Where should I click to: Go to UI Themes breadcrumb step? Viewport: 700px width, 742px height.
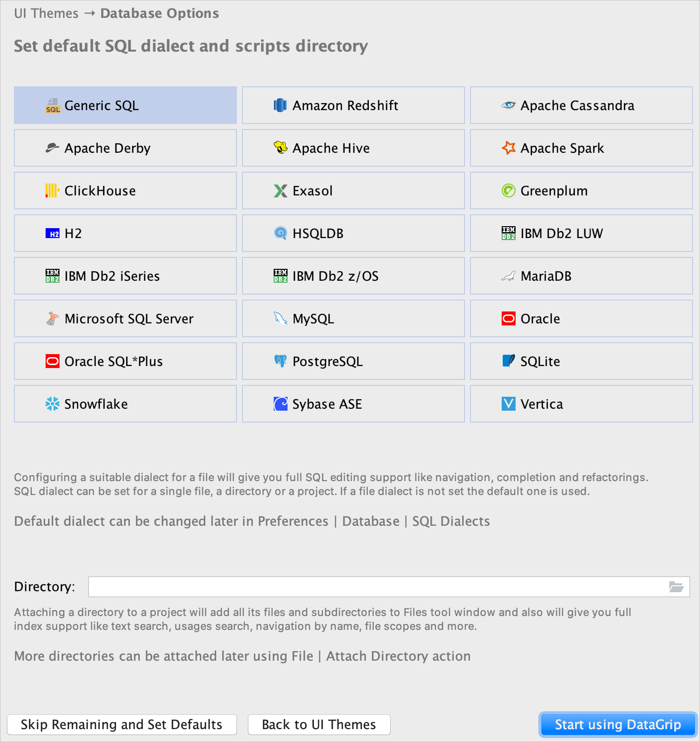46,13
